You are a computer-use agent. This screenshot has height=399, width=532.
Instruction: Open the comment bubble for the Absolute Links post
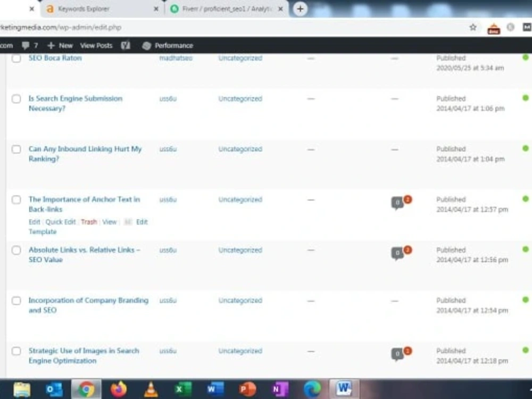pos(397,253)
